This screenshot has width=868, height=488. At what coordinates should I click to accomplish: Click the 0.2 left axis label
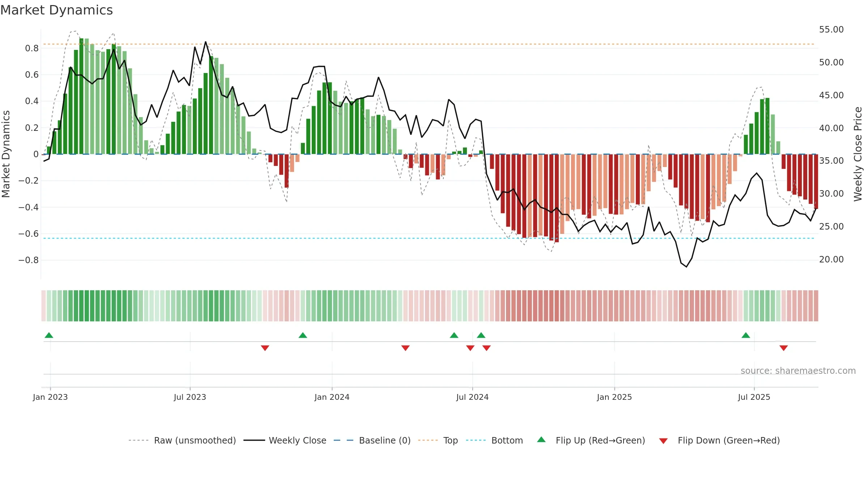(32, 128)
